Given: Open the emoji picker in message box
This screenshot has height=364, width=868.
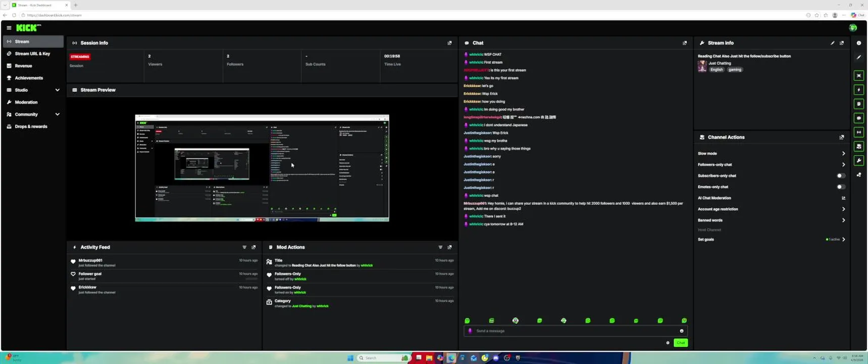Looking at the screenshot, I should pyautogui.click(x=682, y=331).
